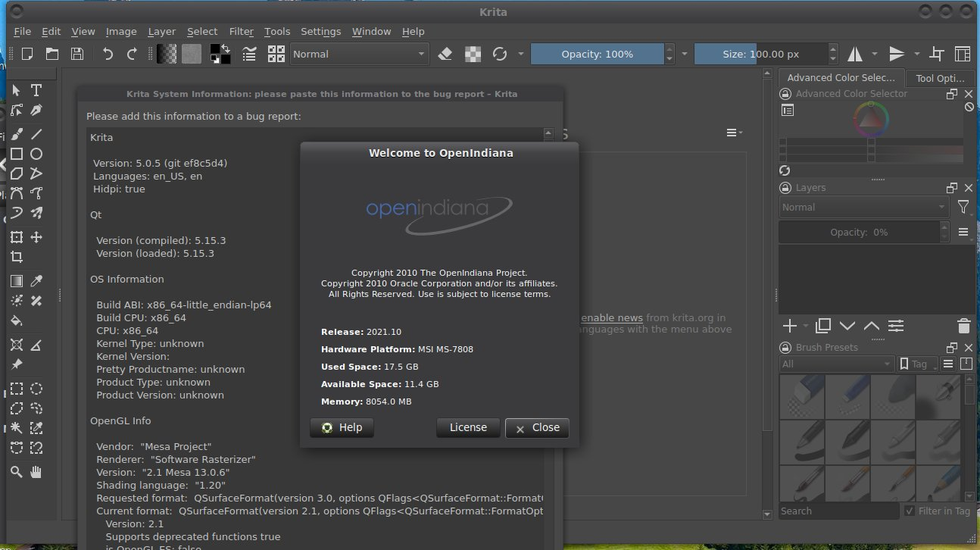
Task: Pick the Rectangle tool
Action: point(16,154)
